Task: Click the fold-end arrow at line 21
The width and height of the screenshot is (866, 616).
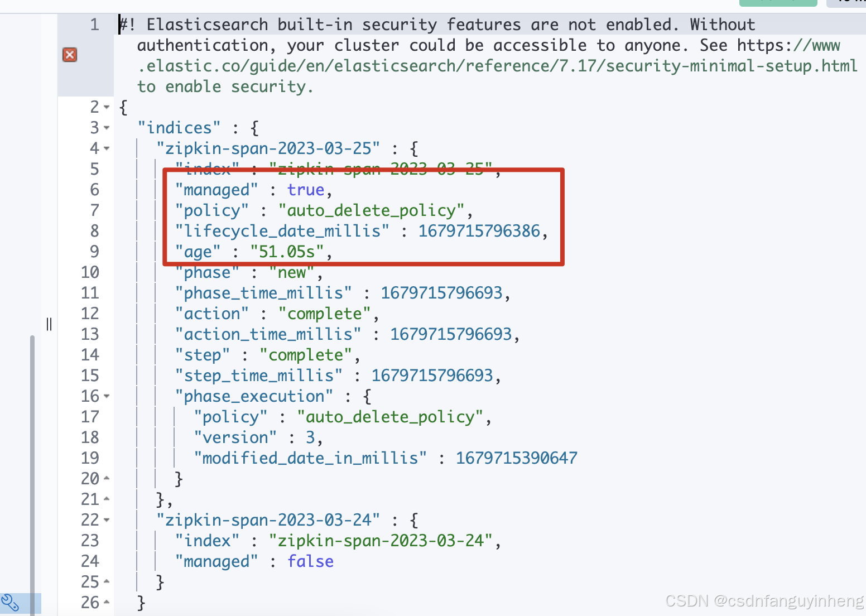Action: [107, 499]
